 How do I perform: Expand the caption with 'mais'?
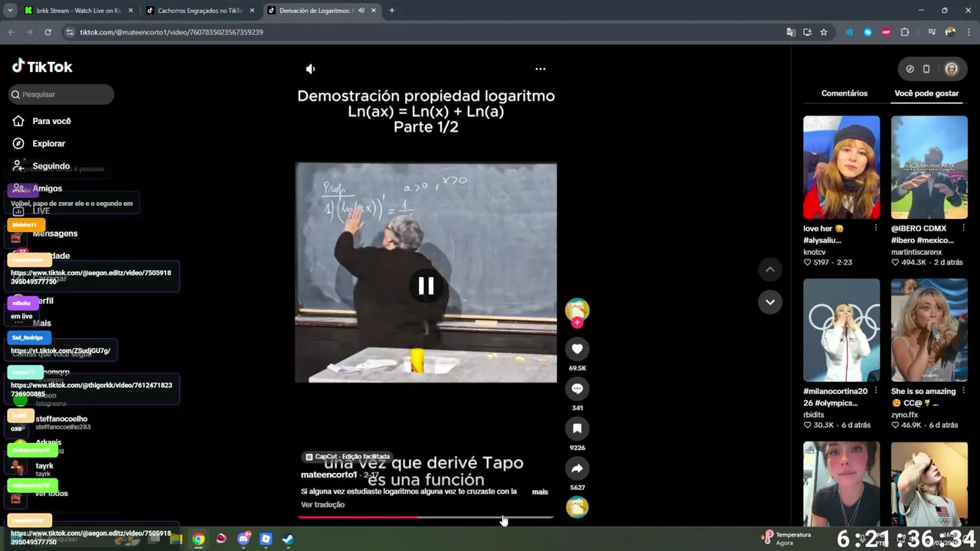point(540,492)
